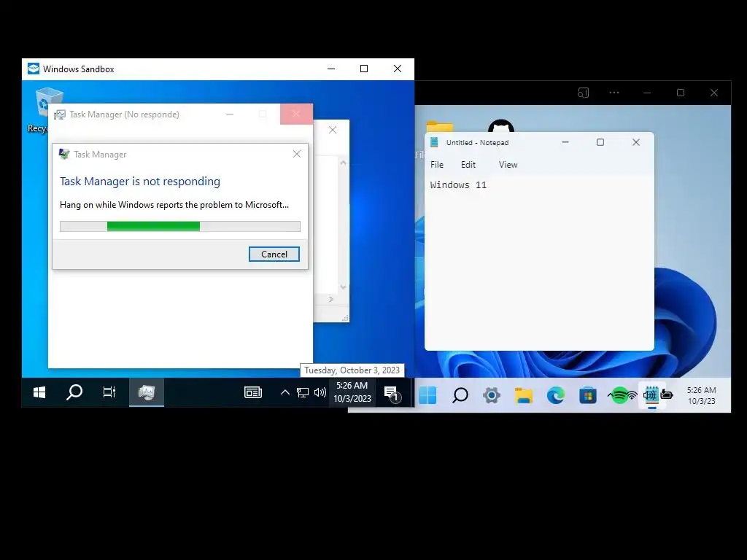Open the Windows 11 Start button
747x560 pixels.
click(x=427, y=395)
